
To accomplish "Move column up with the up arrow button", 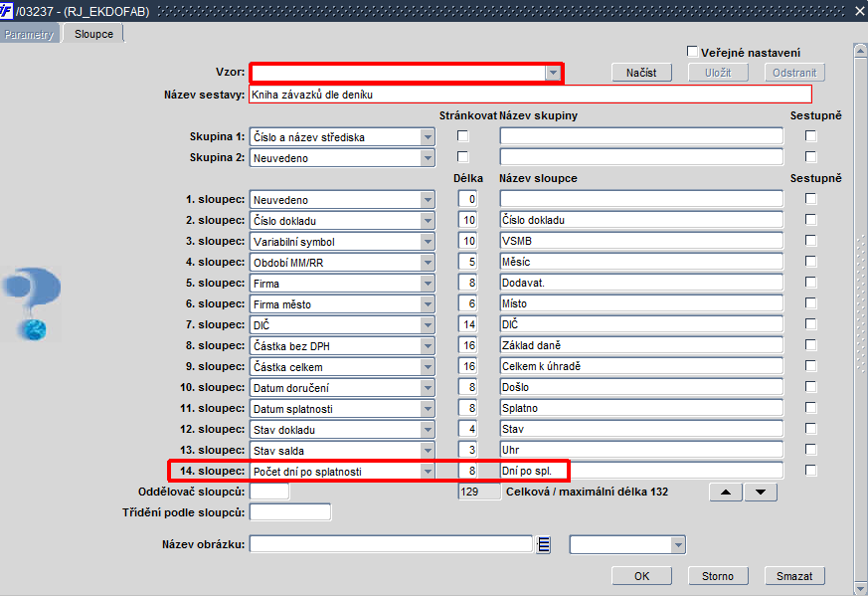I will coord(726,492).
